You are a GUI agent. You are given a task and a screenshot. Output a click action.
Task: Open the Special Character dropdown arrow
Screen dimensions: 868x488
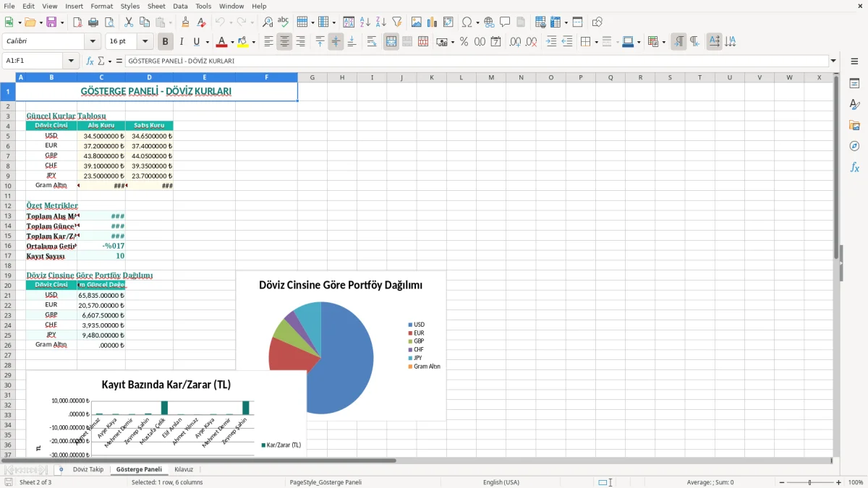477,22
